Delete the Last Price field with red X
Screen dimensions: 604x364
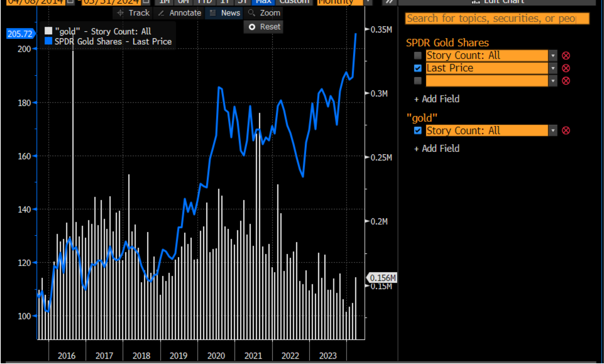pos(566,68)
